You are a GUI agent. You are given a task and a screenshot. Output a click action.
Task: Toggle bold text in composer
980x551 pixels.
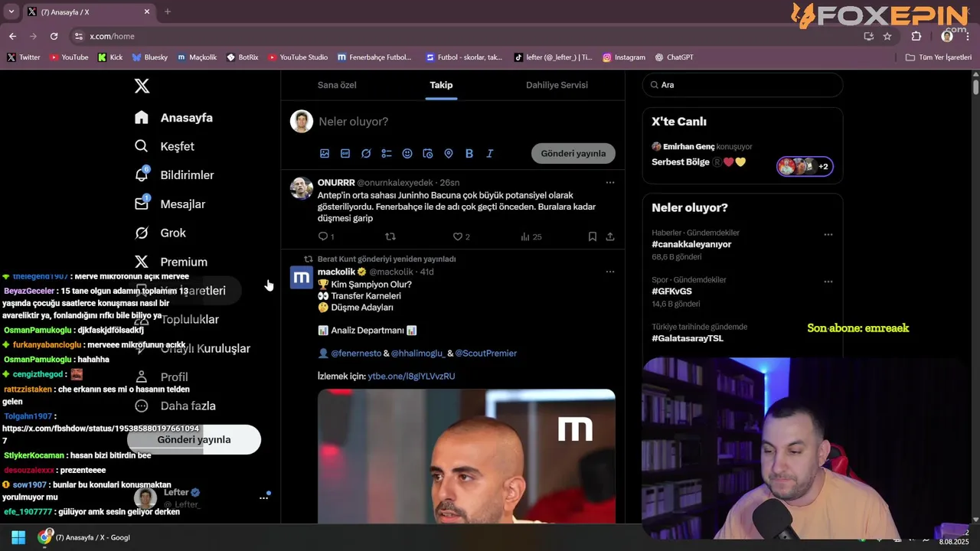469,154
